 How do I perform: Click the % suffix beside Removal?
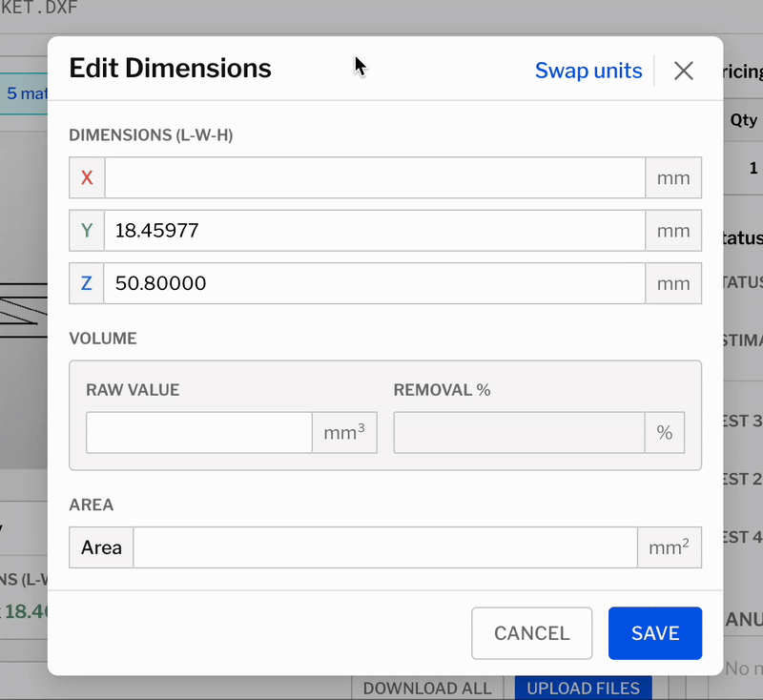[x=665, y=433]
